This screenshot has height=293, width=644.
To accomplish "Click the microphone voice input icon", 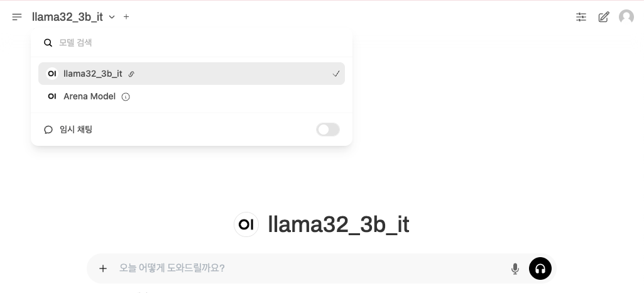I will tap(515, 268).
